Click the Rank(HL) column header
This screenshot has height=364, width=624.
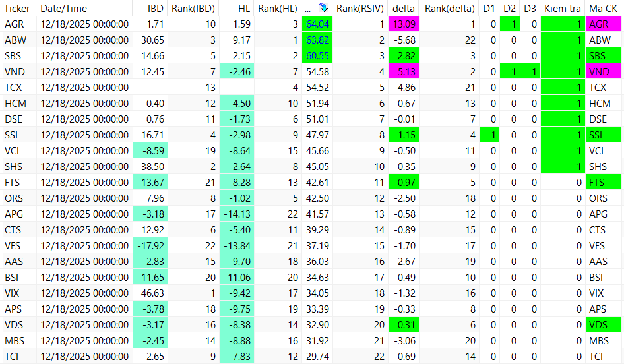pos(278,8)
